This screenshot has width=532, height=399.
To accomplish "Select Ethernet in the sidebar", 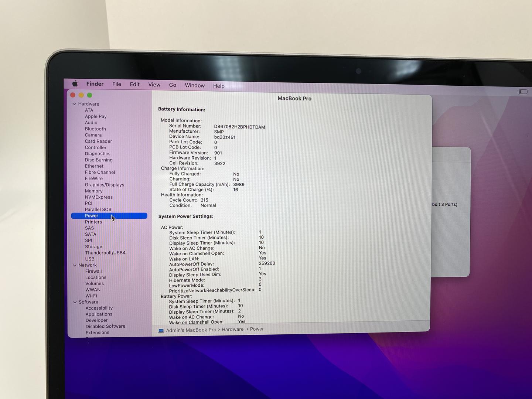I will click(x=94, y=166).
